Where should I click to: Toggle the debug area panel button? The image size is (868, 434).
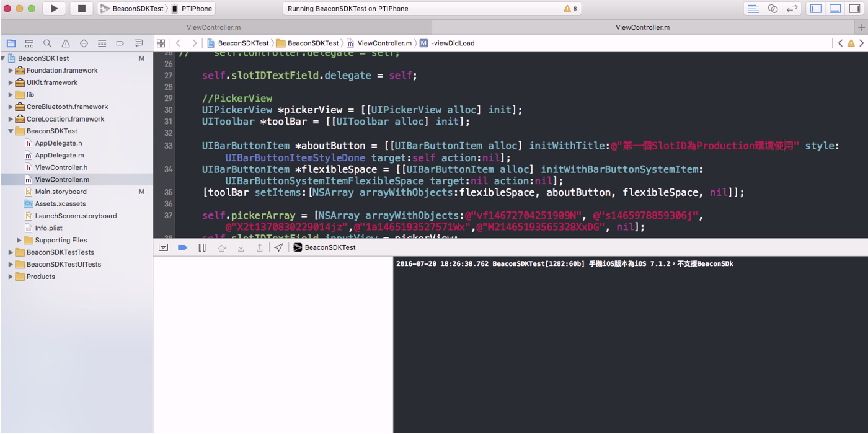[x=835, y=9]
